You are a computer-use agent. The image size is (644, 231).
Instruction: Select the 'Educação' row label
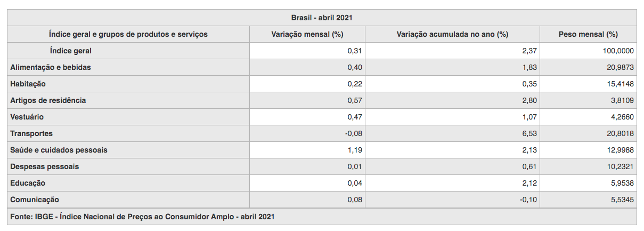[x=28, y=183]
